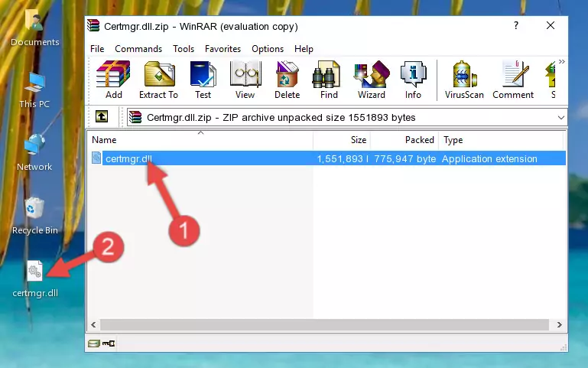Sort by the Name column header
Viewport: 588px width, 368px height.
tap(200, 140)
